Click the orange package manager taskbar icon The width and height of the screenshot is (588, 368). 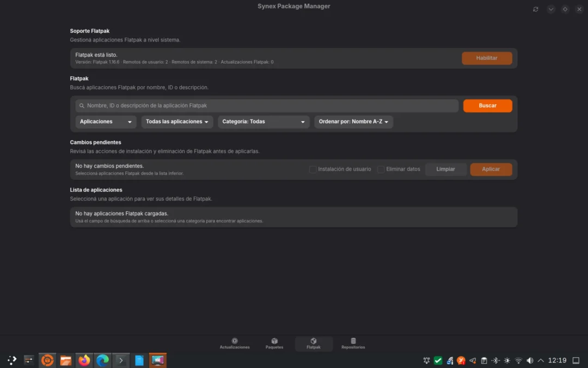[47, 360]
